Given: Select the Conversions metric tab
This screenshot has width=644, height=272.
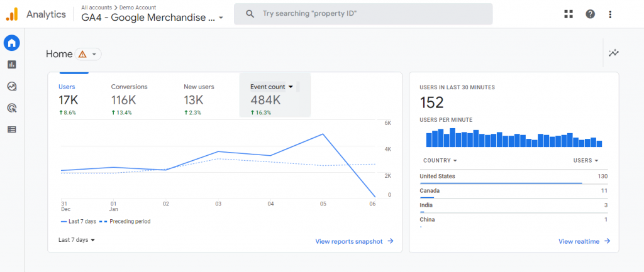Looking at the screenshot, I should click(129, 87).
